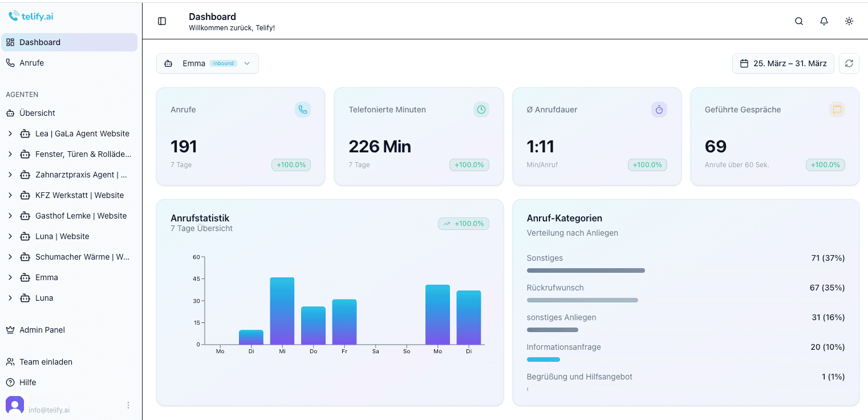Open the date range picker 25. März – 31. März
This screenshot has height=420, width=868.
click(x=782, y=63)
